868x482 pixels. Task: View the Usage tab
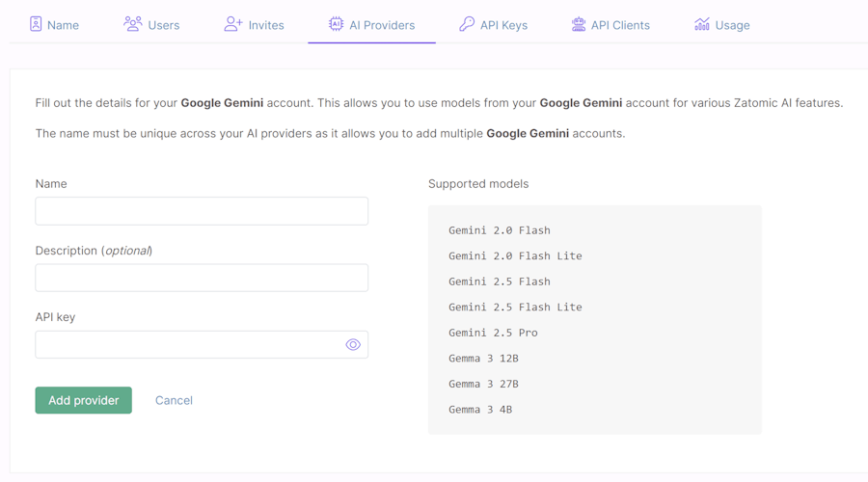722,25
